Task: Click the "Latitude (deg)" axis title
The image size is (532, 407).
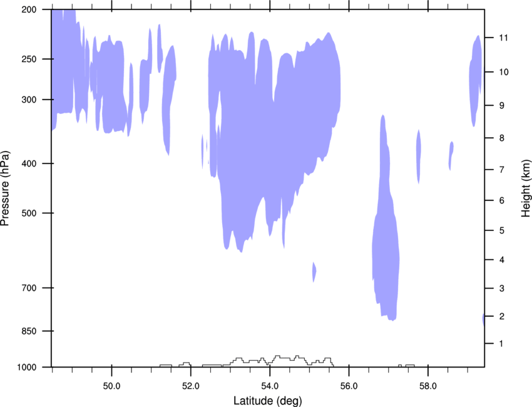Action: pos(269,400)
